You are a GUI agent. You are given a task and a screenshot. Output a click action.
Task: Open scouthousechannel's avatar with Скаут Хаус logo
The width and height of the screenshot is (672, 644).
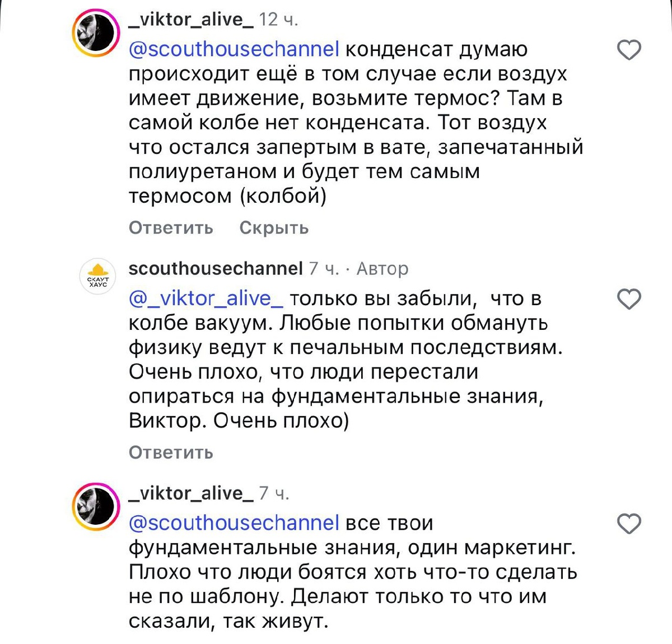tap(98, 276)
